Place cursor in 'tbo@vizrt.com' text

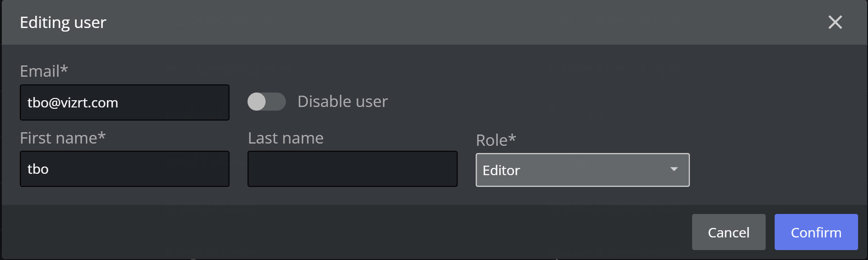point(73,102)
